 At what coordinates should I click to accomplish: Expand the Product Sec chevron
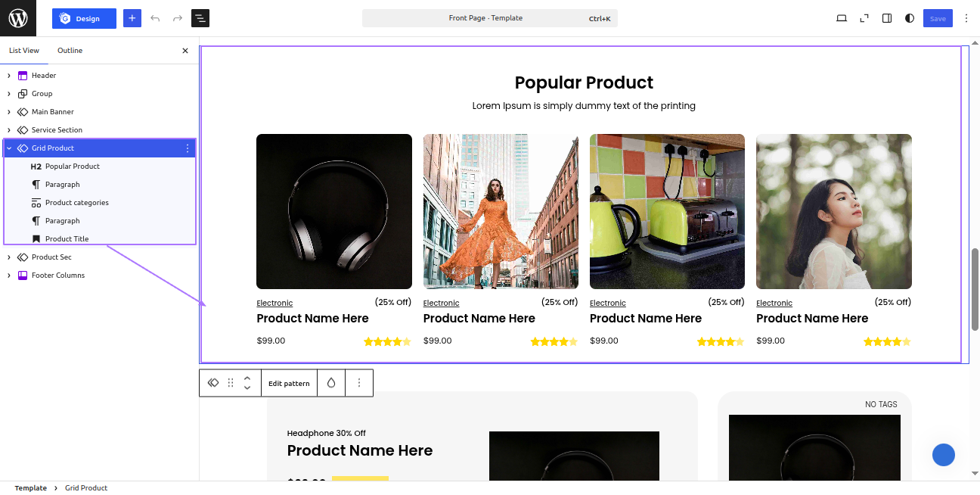[x=9, y=257]
